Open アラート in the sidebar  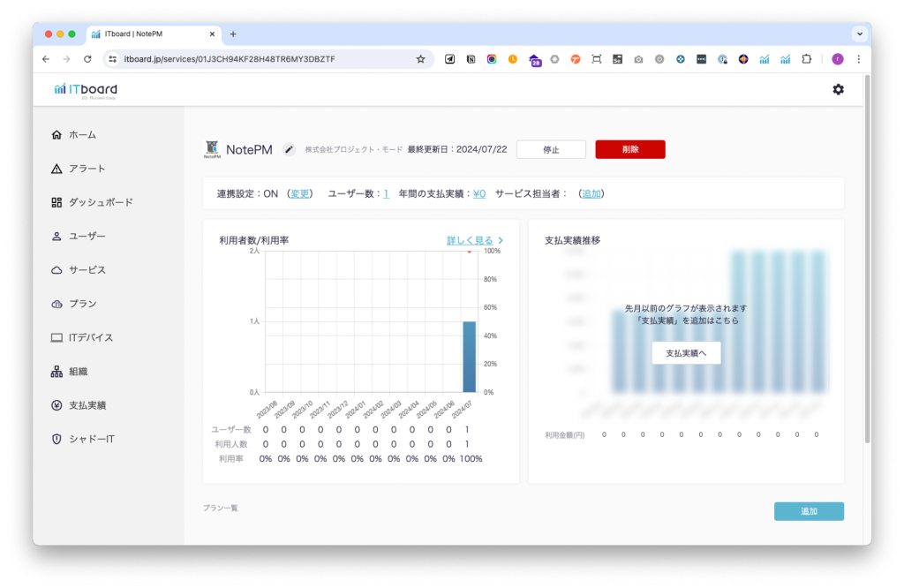87,169
